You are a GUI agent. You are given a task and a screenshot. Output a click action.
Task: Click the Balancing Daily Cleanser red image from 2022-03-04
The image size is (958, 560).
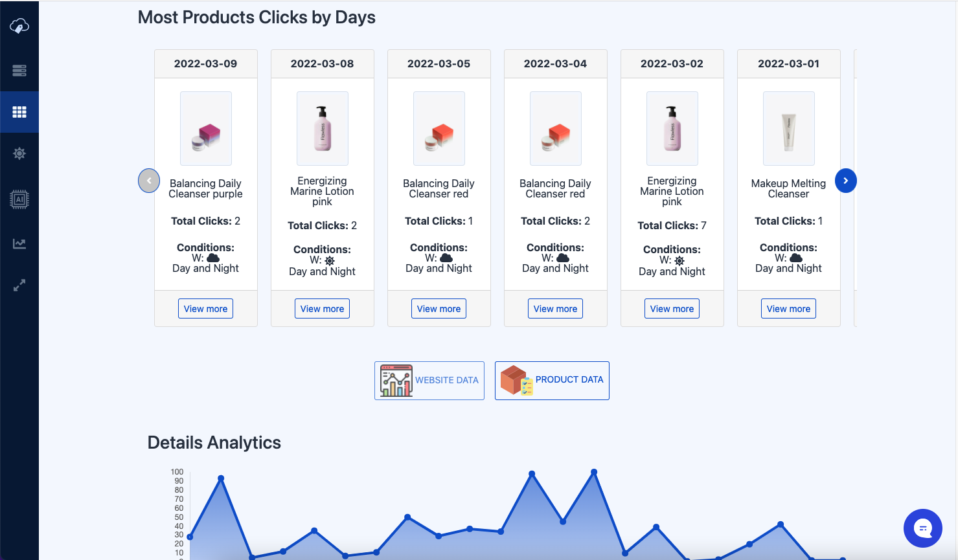click(x=555, y=128)
